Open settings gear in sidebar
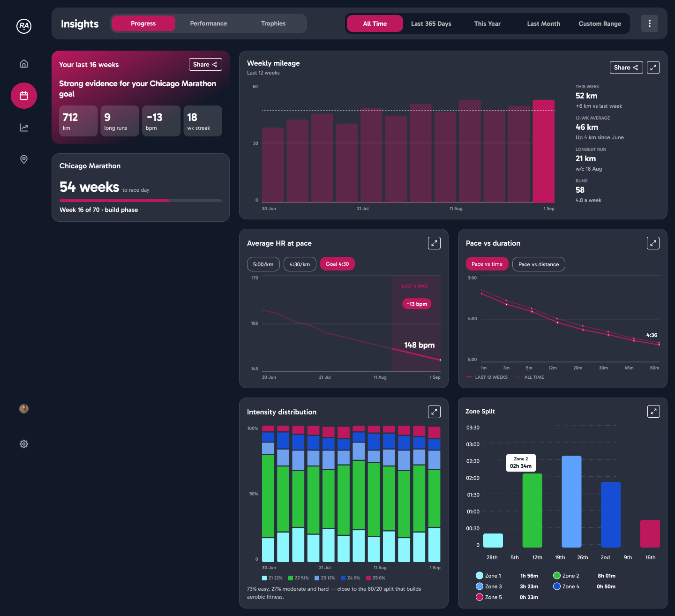 pyautogui.click(x=24, y=444)
